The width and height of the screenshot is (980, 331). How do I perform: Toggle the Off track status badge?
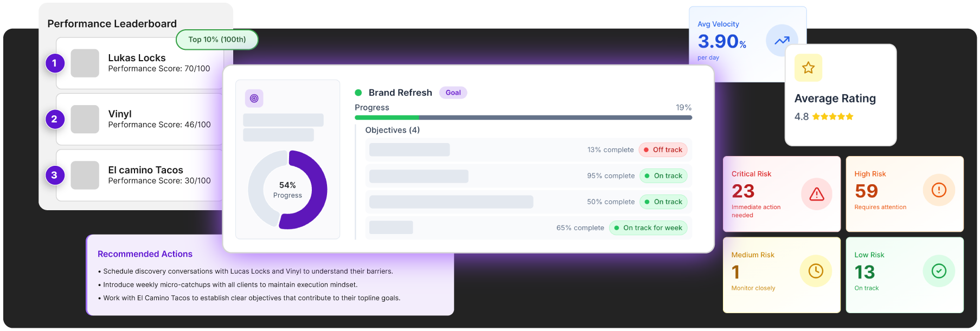pyautogui.click(x=663, y=150)
